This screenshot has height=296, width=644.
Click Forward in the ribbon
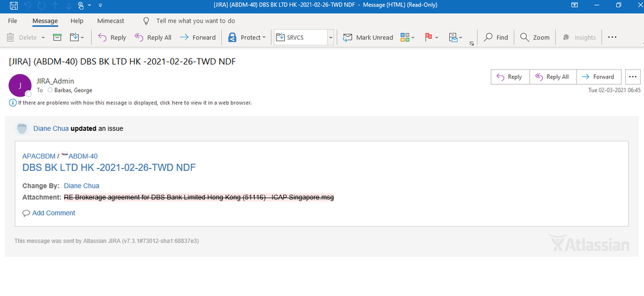click(x=198, y=37)
